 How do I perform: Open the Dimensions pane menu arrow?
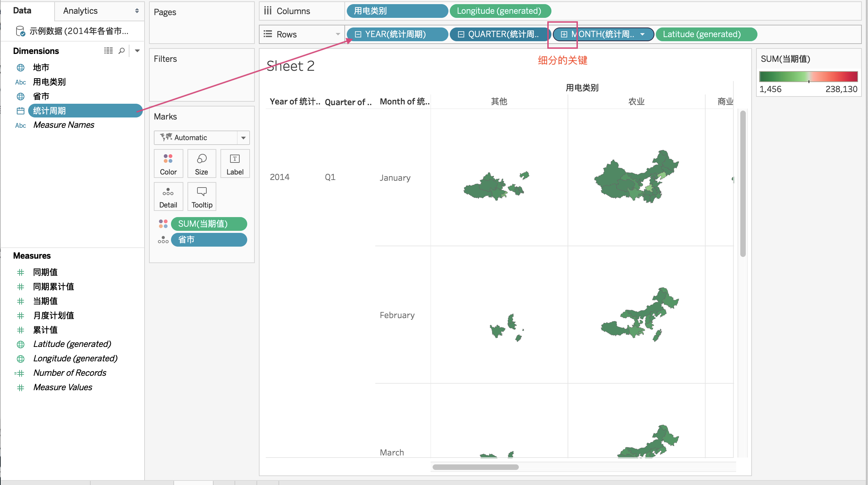[x=137, y=51]
